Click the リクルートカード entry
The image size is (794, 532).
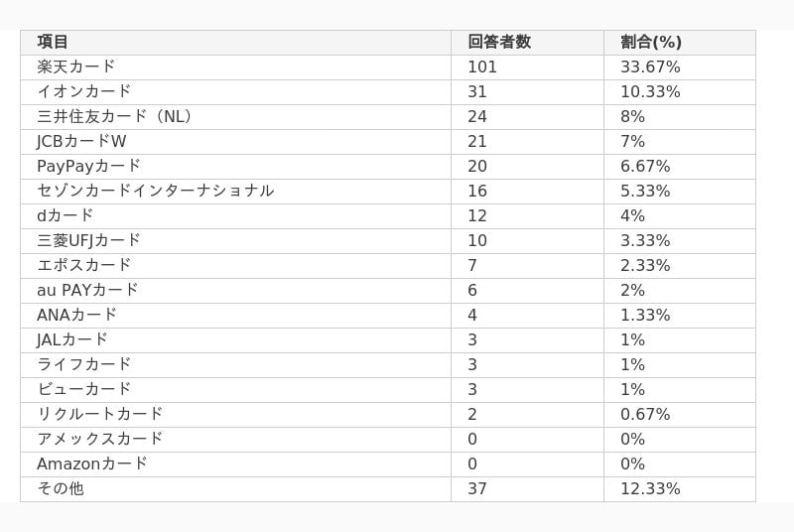tap(100, 414)
